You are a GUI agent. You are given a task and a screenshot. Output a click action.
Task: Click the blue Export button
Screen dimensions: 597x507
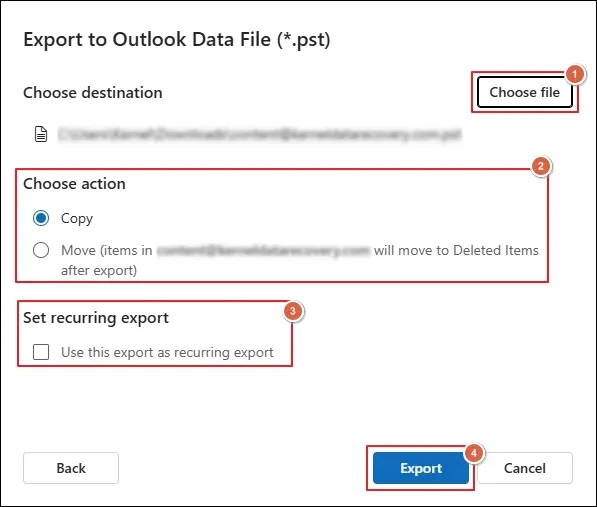point(421,468)
